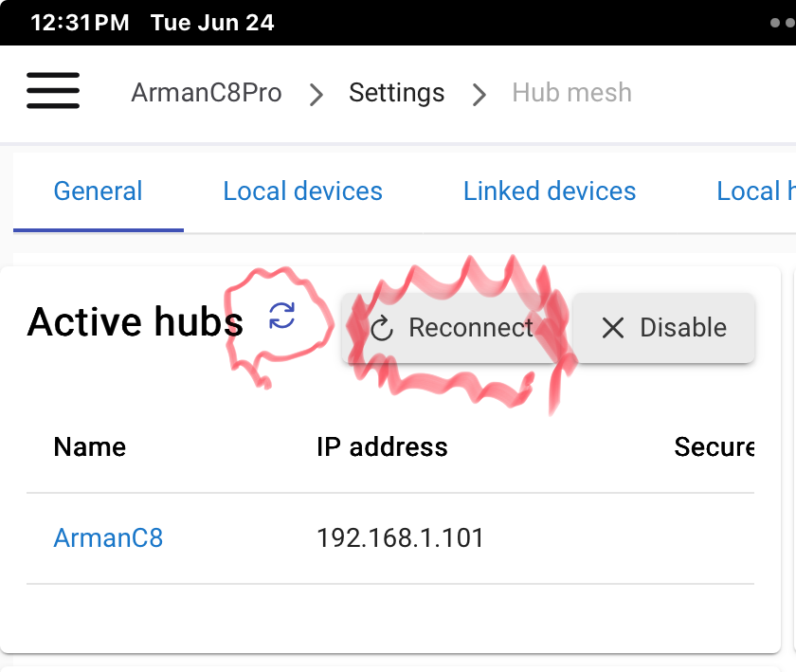Click the X icon inside the Disable button

(612, 328)
